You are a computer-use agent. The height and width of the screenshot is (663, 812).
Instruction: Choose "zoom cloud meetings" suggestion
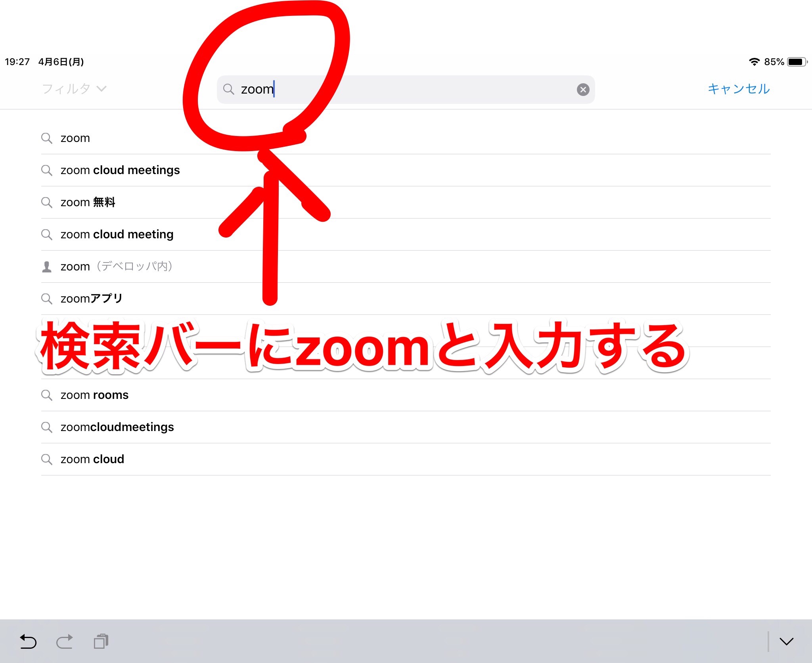[406, 170]
